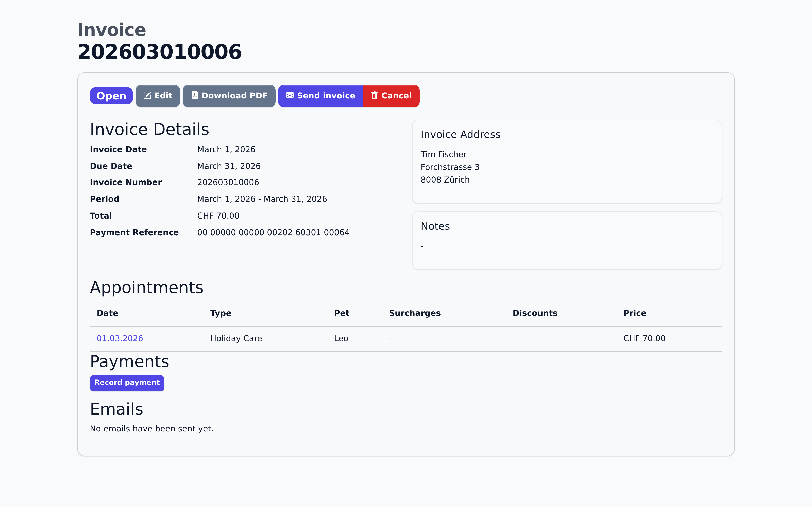The width and height of the screenshot is (812, 507).
Task: Click the envelope icon on Send invoice
Action: [x=290, y=96]
